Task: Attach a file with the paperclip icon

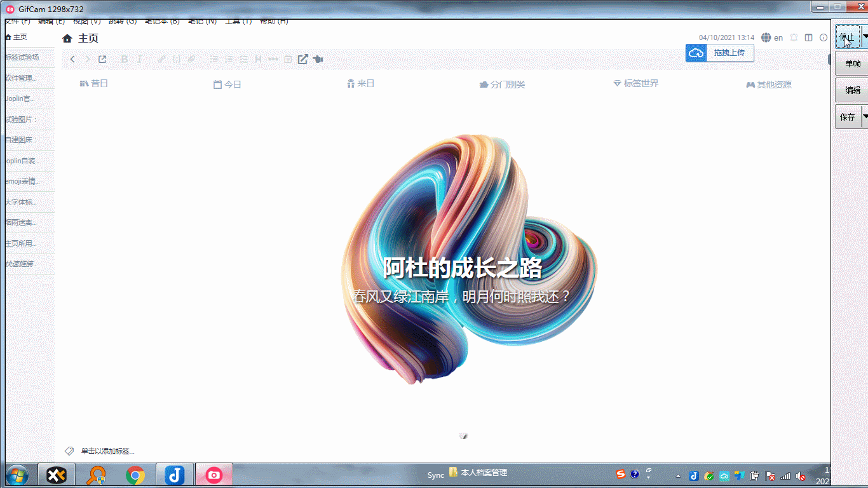Action: tap(191, 59)
